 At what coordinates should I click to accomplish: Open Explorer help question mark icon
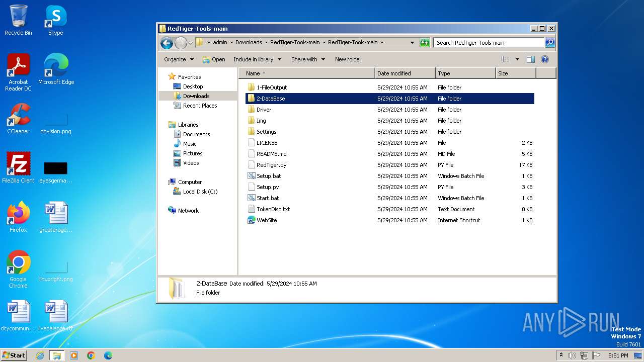(544, 59)
